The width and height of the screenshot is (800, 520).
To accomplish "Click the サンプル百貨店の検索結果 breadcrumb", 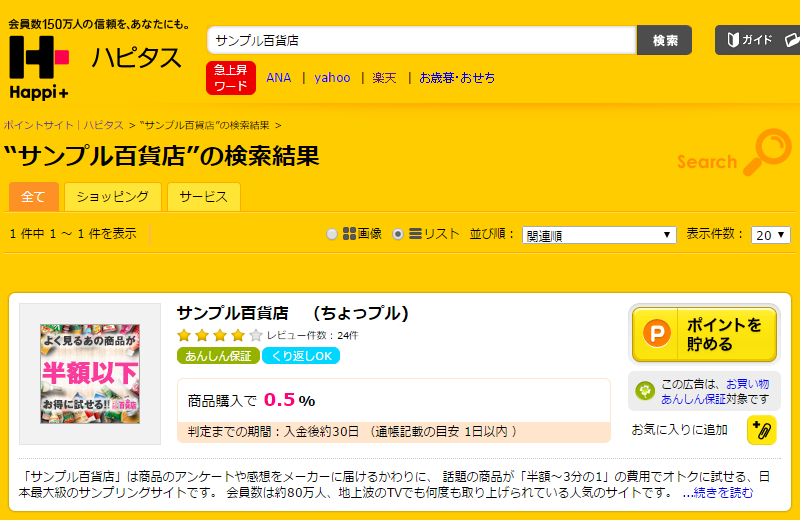I will tap(204, 125).
